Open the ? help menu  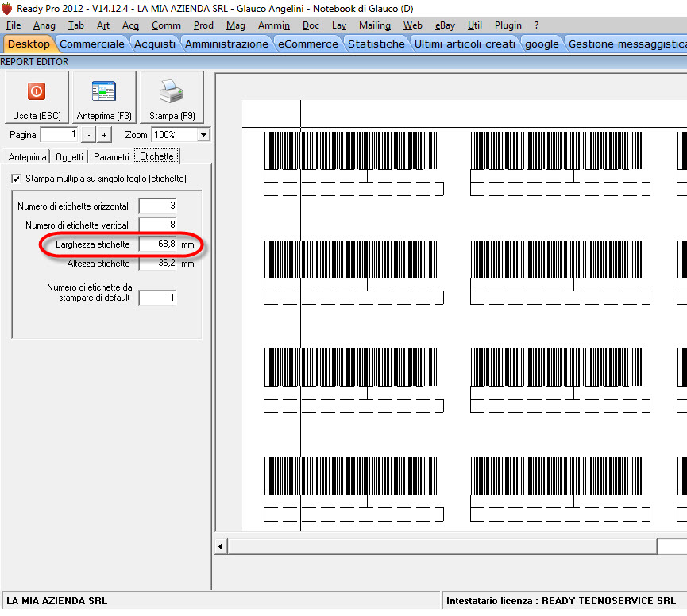point(536,25)
